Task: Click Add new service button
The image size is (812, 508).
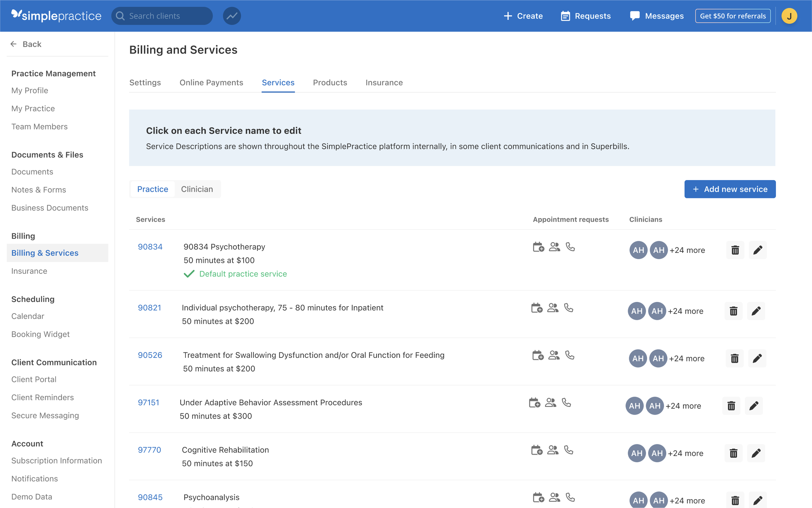Action: point(730,189)
